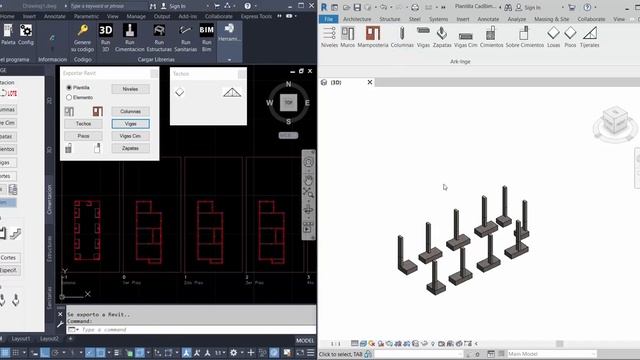Toggle AutoCAD grid display in status bar
The width and height of the screenshot is (640, 360).
(5, 353)
